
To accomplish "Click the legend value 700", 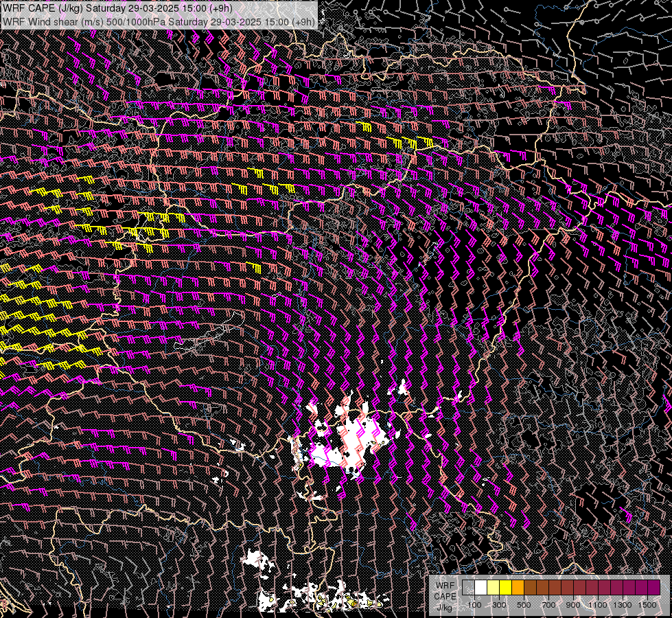I will click(548, 605).
